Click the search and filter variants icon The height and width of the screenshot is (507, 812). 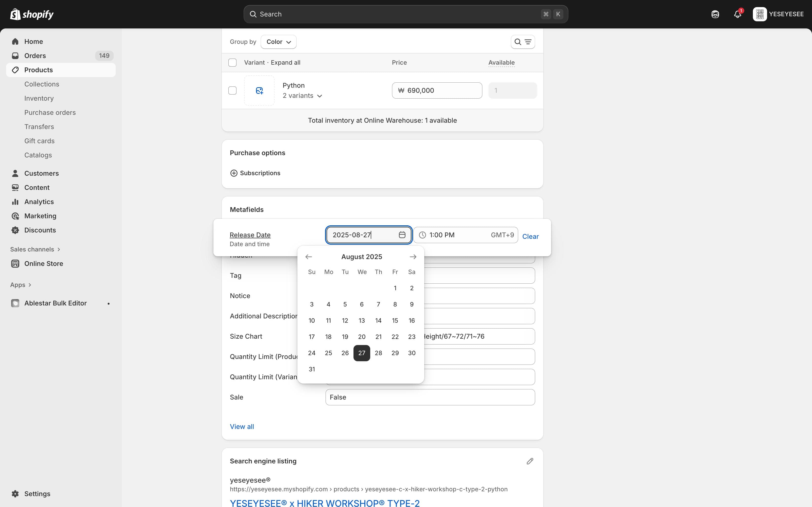tap(522, 42)
